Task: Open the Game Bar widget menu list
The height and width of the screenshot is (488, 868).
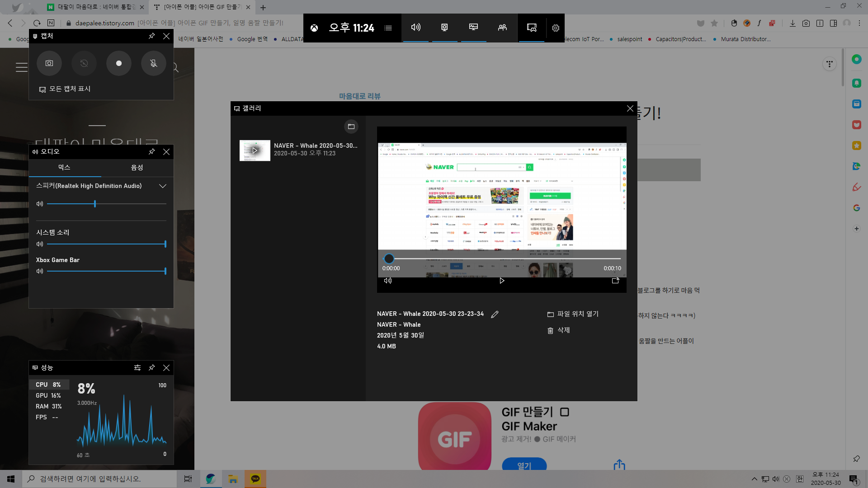Action: [388, 28]
